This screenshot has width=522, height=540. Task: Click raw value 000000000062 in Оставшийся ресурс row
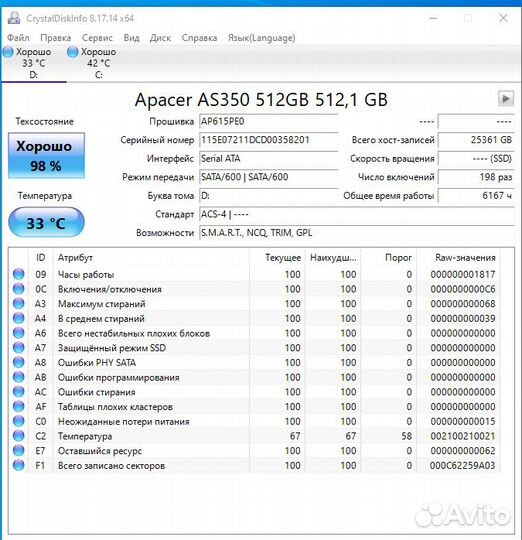pyautogui.click(x=463, y=451)
